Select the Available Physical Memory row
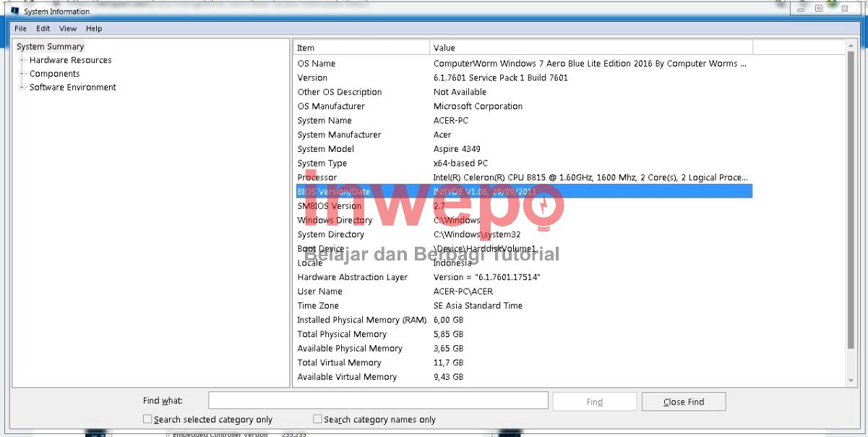 click(x=523, y=348)
